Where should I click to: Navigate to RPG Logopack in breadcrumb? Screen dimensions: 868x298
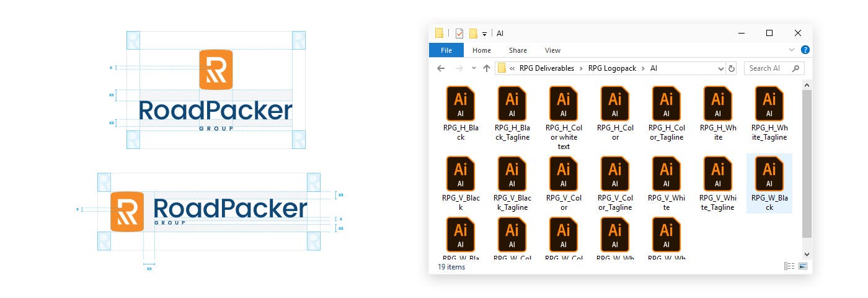(x=613, y=68)
